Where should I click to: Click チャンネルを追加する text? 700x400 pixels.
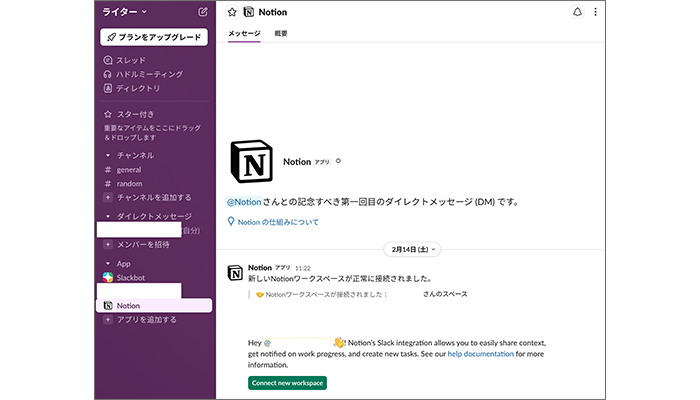tap(154, 197)
